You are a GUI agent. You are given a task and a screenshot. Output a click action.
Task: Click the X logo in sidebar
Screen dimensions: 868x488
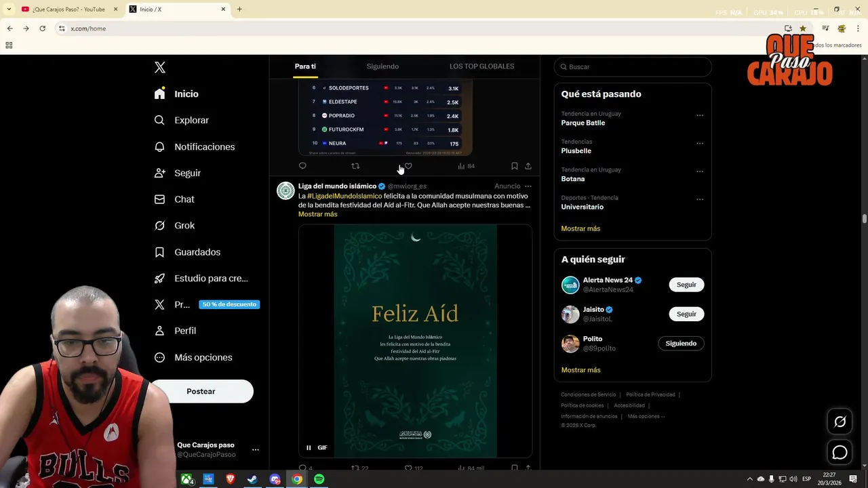[159, 67]
